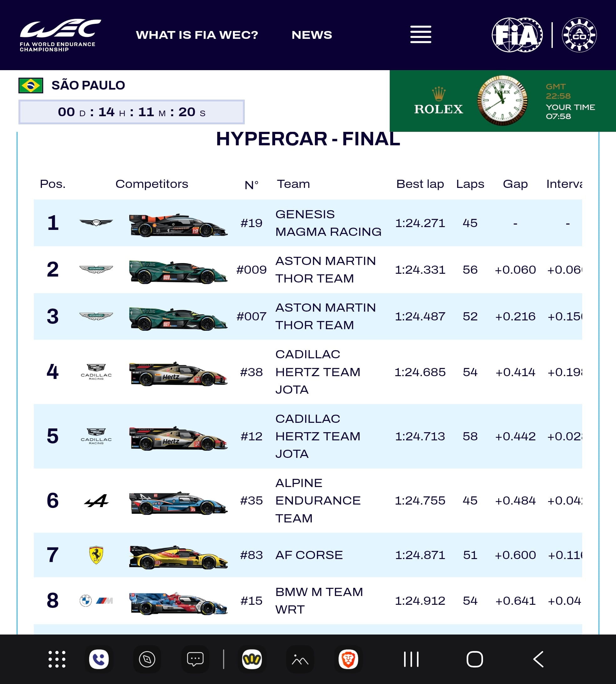Click the Aston Martin #009 car image
Screen dimensions: 616x684
click(178, 272)
